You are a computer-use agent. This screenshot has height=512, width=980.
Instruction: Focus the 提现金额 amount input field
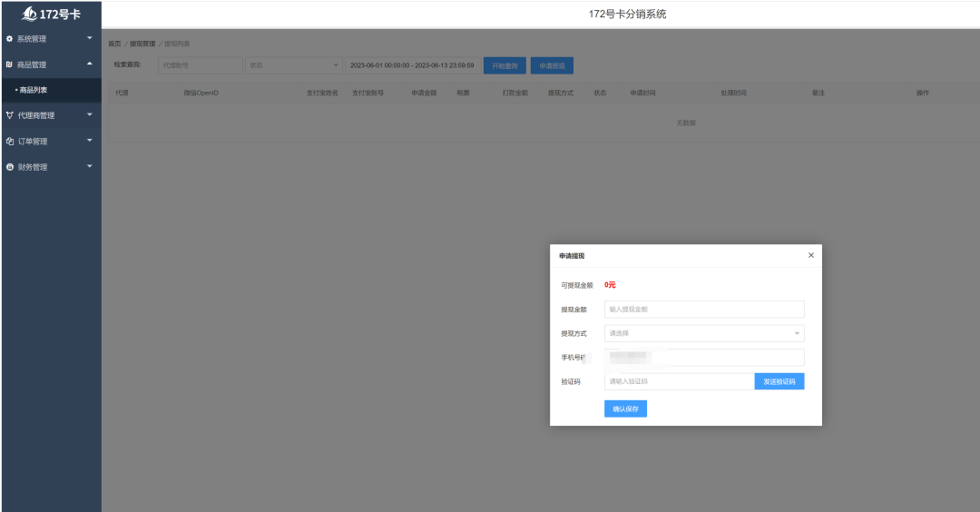tap(703, 310)
